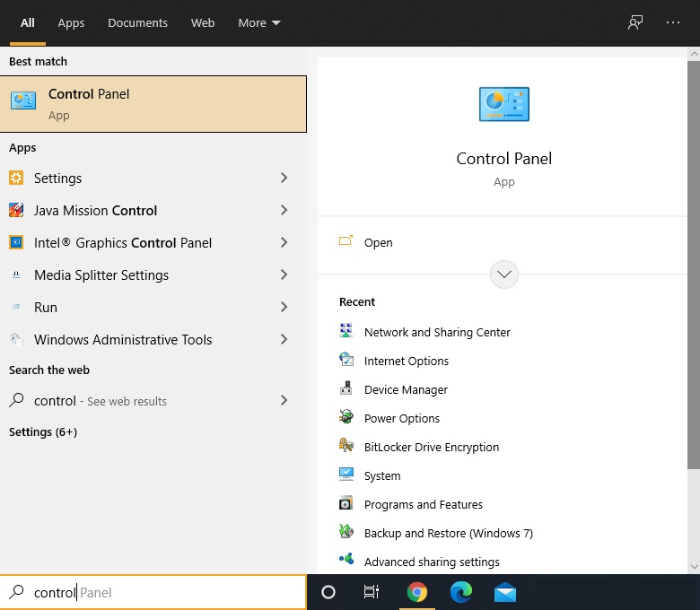Open Power Options from the Recent list
Screen dimensions: 700x610
tap(402, 419)
